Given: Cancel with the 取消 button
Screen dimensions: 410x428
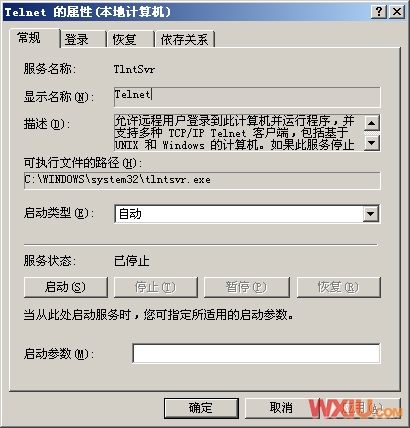Looking at the screenshot, I should (x=282, y=408).
